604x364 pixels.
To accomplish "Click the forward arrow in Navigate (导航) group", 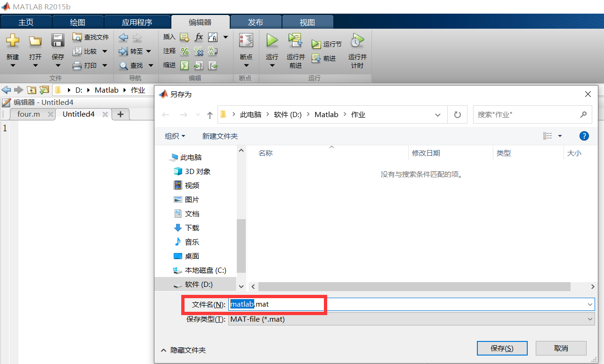I will pos(137,37).
